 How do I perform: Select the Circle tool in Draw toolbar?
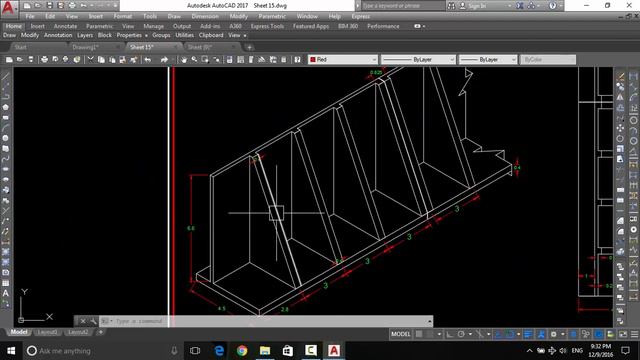[x=5, y=138]
